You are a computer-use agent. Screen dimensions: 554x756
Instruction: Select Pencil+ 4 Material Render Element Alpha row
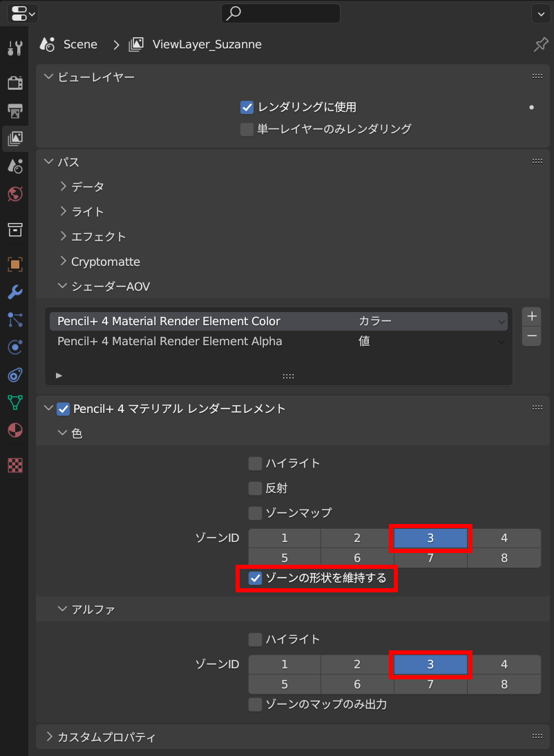tap(169, 341)
